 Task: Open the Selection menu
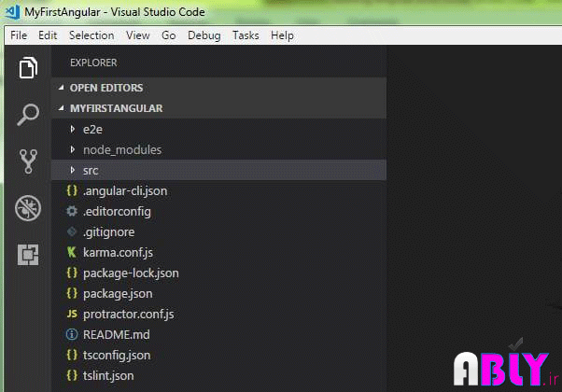91,35
